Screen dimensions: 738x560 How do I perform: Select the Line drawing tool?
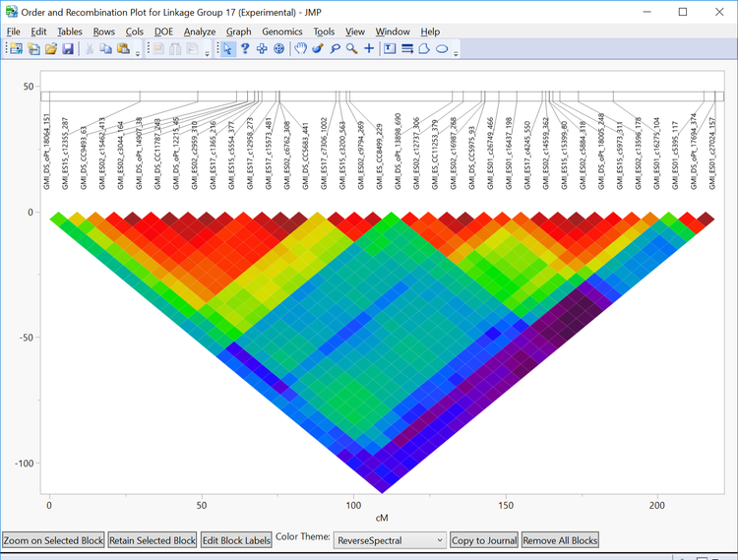pyautogui.click(x=407, y=48)
